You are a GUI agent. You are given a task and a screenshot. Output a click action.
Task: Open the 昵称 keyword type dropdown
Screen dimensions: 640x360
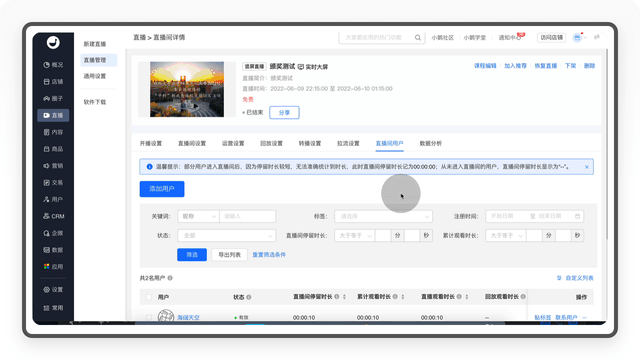198,216
